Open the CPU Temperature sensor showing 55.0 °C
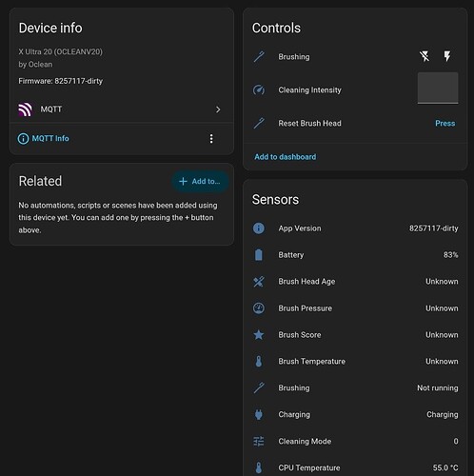 pos(355,467)
